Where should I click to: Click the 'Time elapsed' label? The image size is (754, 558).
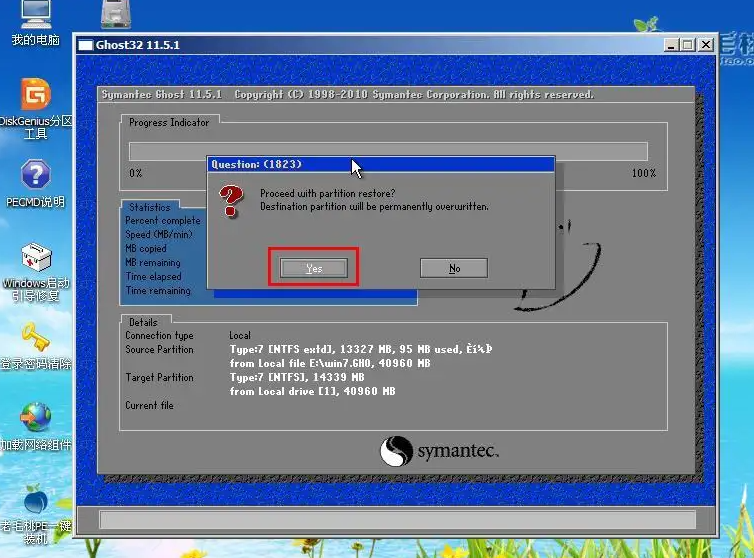(x=153, y=276)
